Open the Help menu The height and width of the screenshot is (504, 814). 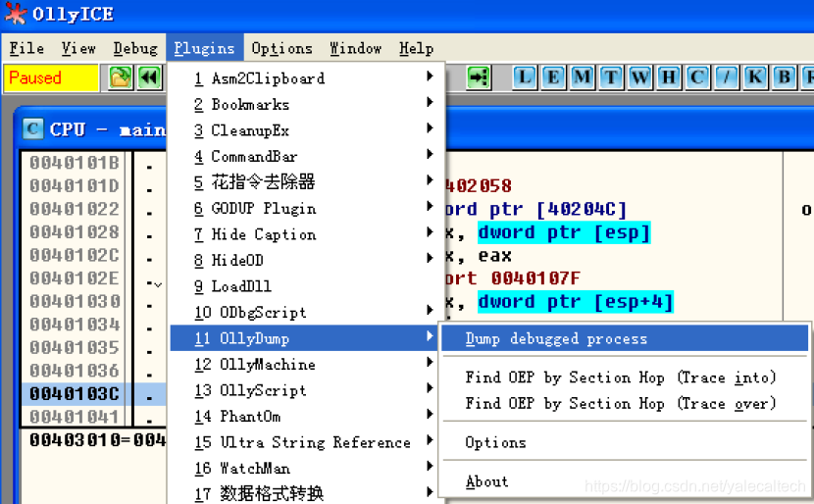point(417,48)
